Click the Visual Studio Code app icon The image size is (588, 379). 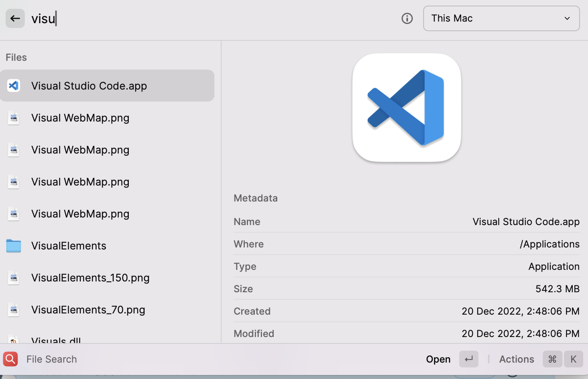[x=14, y=85]
